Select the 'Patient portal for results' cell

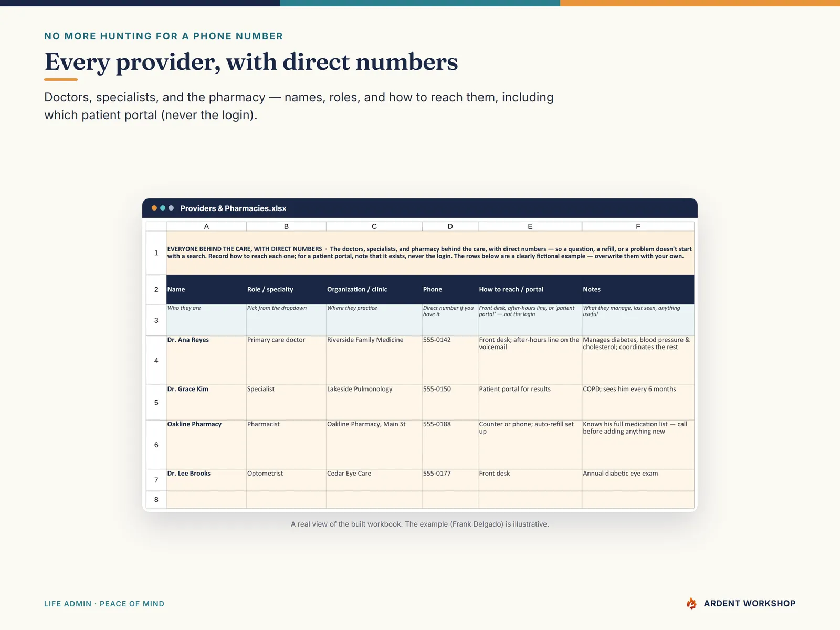[530, 403]
